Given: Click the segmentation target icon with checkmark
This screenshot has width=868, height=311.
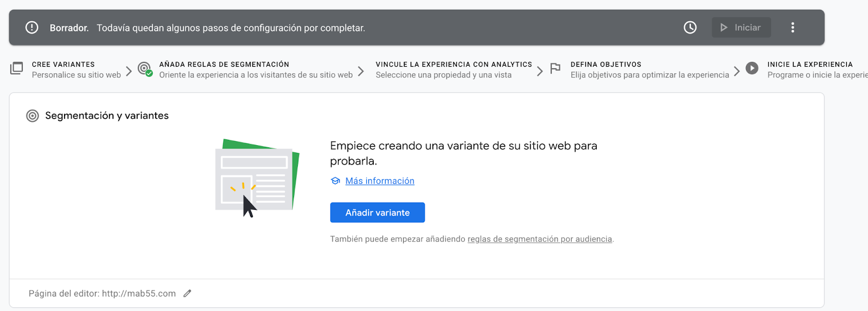Looking at the screenshot, I should [x=144, y=69].
